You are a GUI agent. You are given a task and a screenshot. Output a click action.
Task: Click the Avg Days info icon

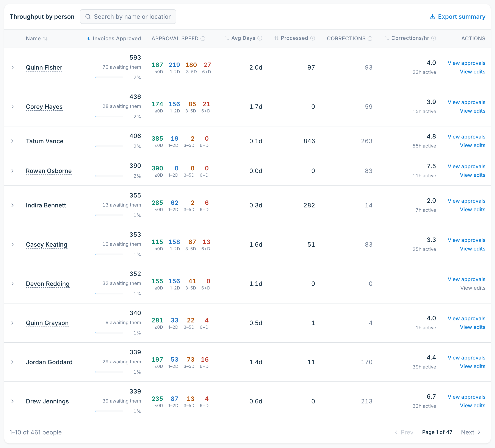pos(260,38)
